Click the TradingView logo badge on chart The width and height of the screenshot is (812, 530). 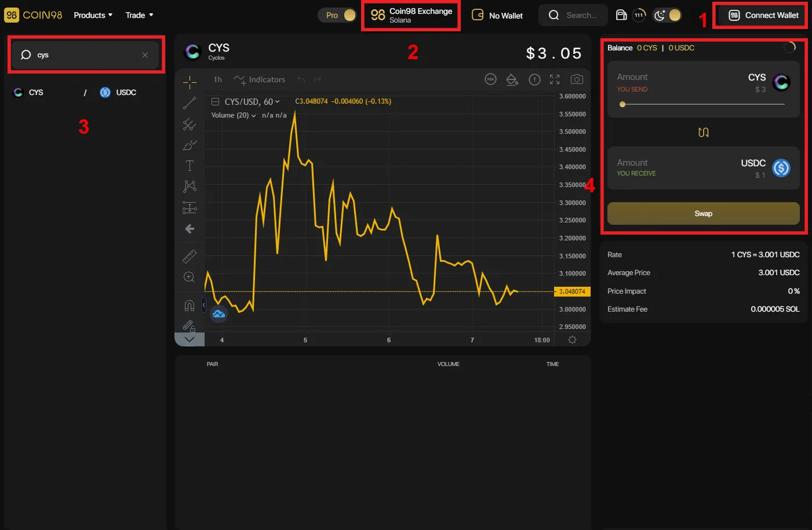coord(219,314)
